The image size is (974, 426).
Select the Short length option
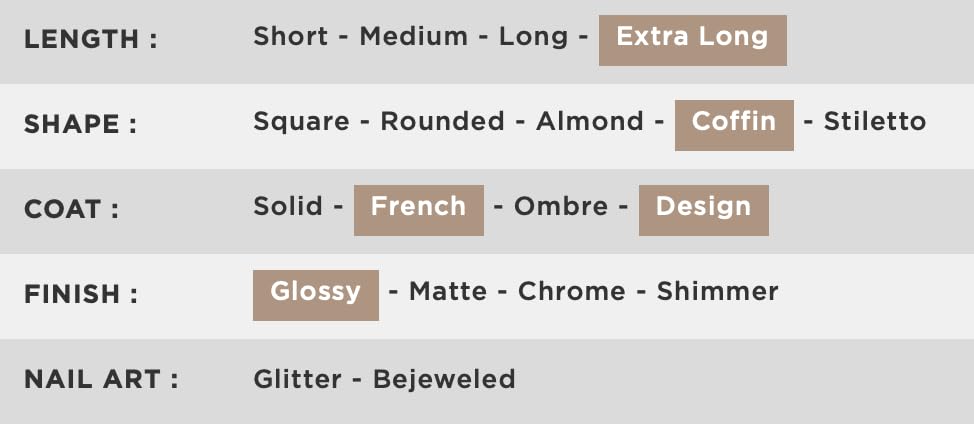point(290,37)
